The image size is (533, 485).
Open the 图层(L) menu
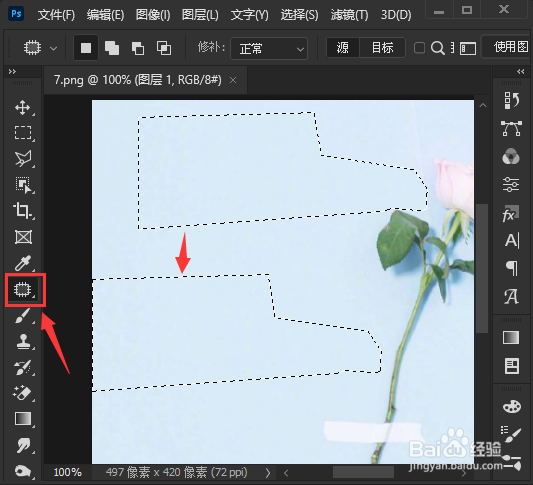[200, 15]
